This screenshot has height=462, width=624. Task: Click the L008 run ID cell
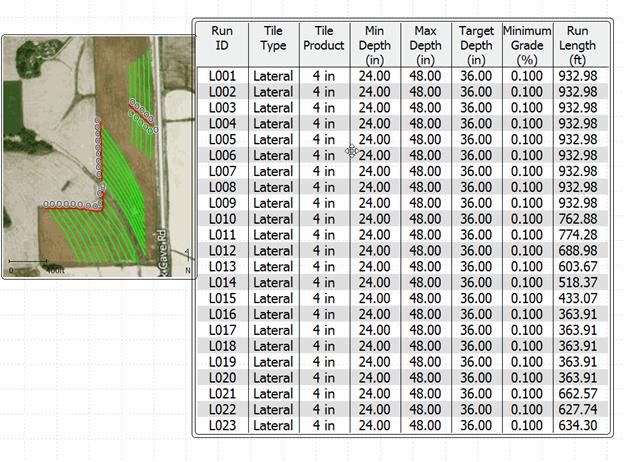[x=222, y=187]
